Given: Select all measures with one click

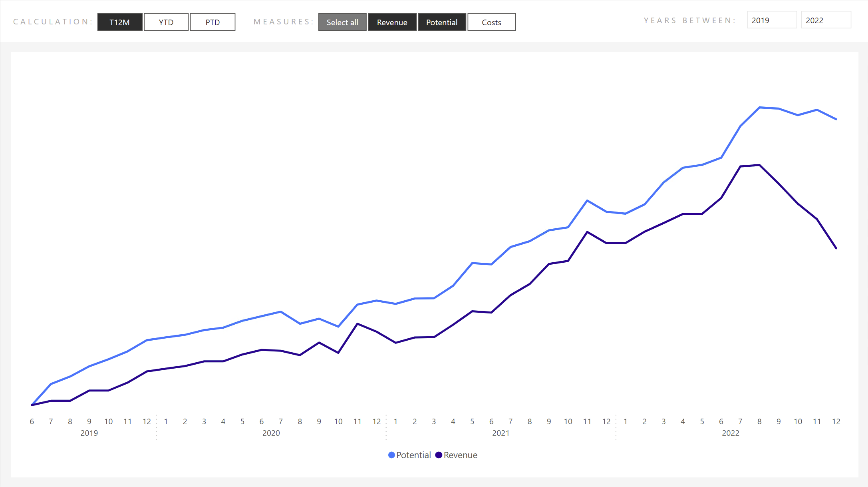Looking at the screenshot, I should pyautogui.click(x=343, y=22).
